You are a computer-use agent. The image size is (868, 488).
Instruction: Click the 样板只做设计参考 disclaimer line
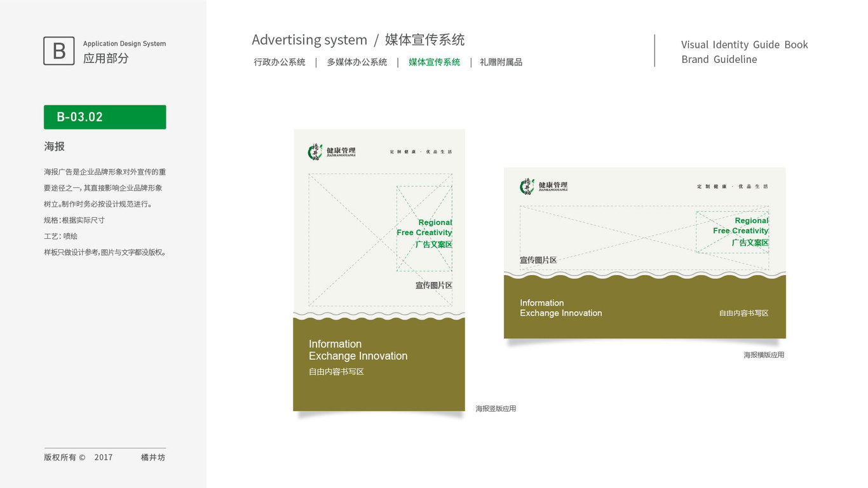105,252
